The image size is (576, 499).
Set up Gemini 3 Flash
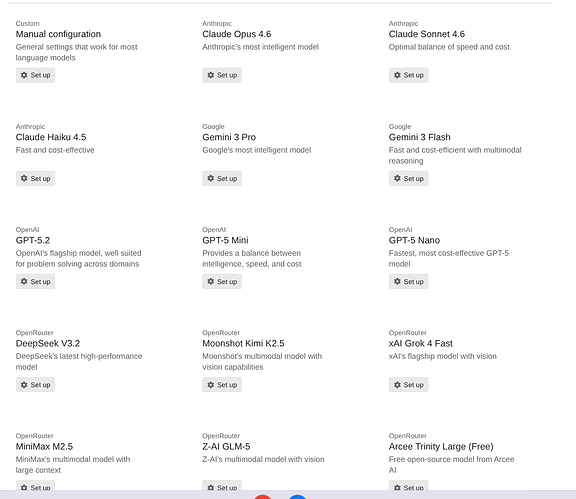coord(408,178)
